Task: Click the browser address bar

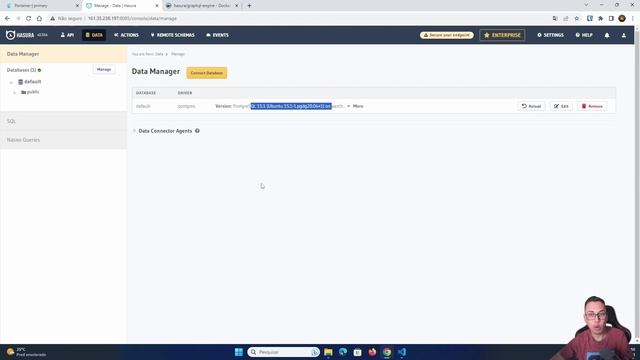Action: 298,18
